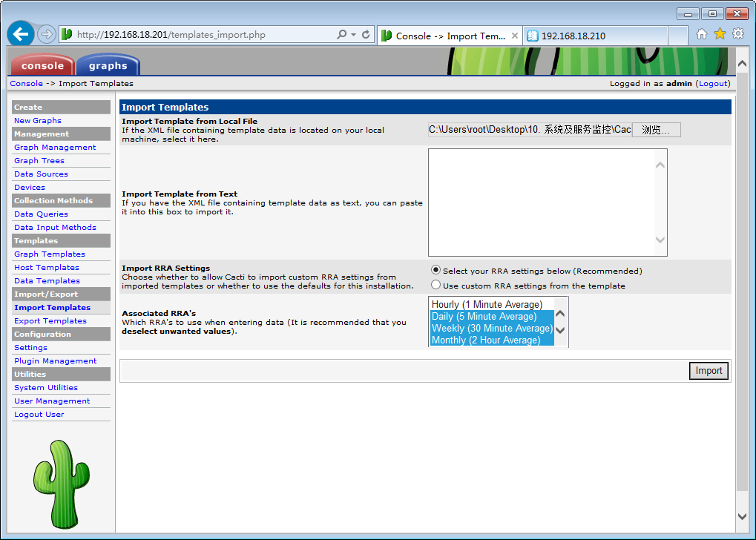Open Graph Templates link
This screenshot has width=756, height=540.
click(x=50, y=254)
